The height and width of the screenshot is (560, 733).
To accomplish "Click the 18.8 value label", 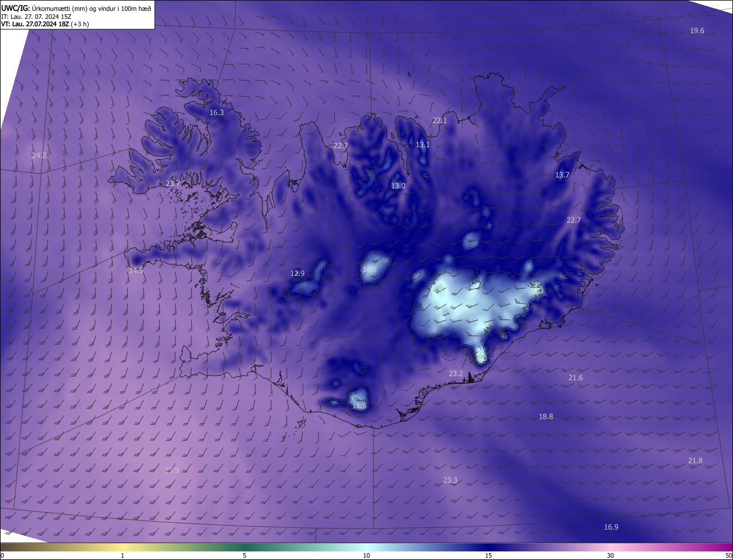I will click(546, 417).
